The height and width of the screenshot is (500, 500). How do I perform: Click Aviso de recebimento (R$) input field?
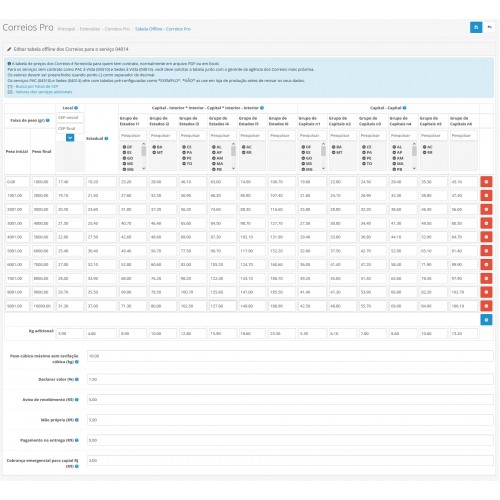(x=290, y=400)
